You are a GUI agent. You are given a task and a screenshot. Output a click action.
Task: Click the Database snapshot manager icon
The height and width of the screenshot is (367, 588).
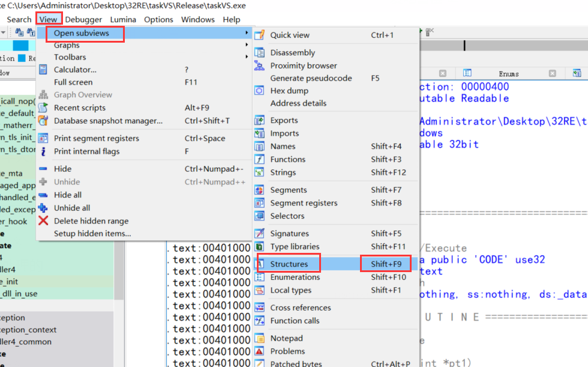(43, 121)
